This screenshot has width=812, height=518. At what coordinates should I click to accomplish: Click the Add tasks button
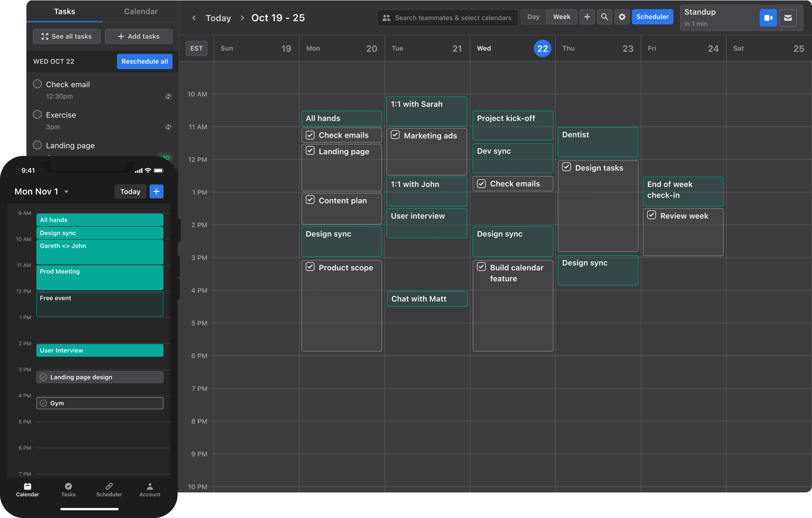point(139,36)
